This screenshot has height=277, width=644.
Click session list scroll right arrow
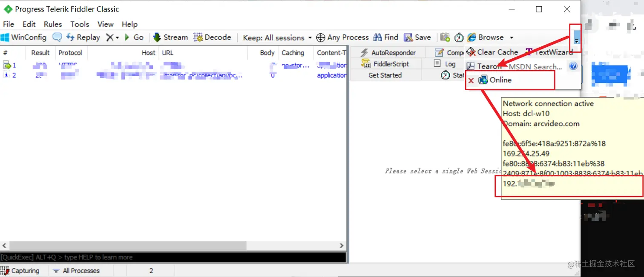pyautogui.click(x=342, y=246)
